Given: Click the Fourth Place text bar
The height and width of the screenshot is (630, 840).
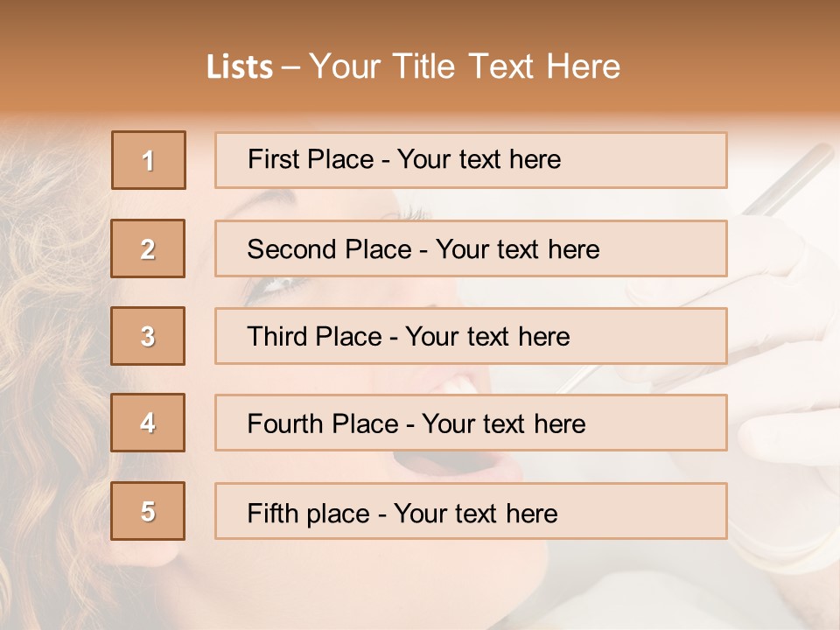Looking at the screenshot, I should [x=471, y=423].
